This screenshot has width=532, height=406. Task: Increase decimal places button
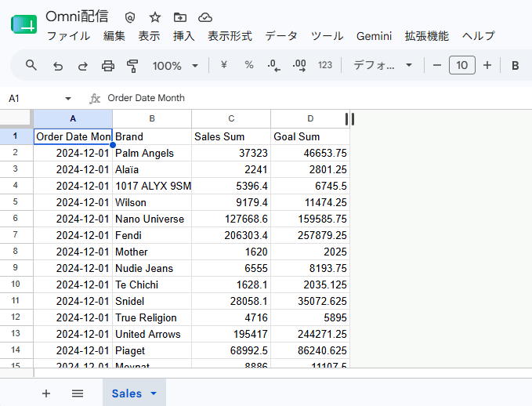(299, 66)
